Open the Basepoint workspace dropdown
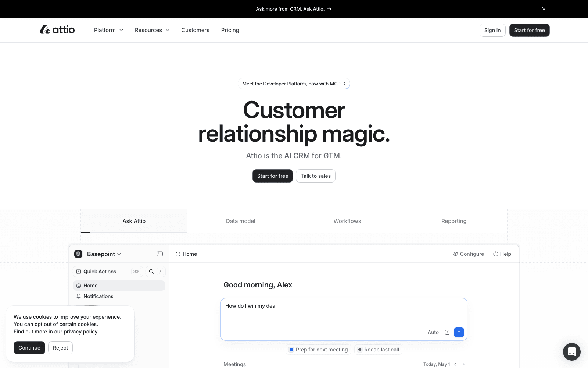The height and width of the screenshot is (368, 588). [x=104, y=254]
